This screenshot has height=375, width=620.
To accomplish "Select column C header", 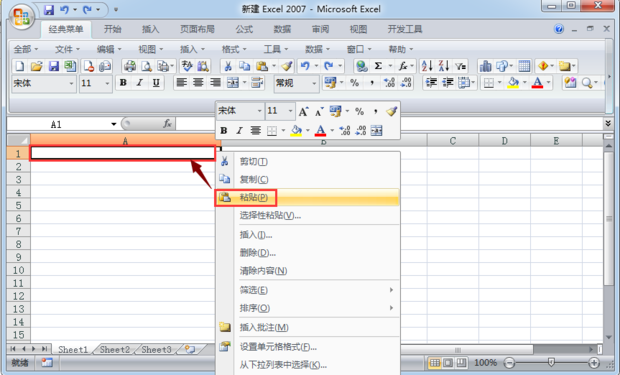I will (453, 140).
